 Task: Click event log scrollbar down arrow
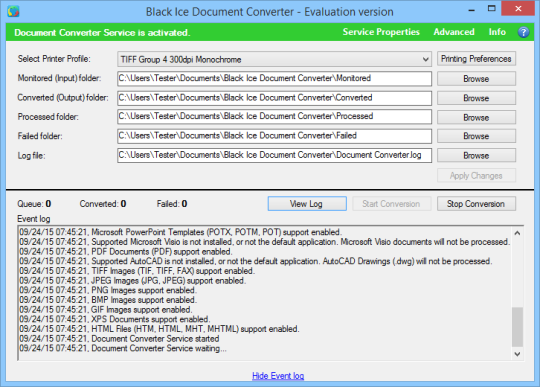(517, 354)
